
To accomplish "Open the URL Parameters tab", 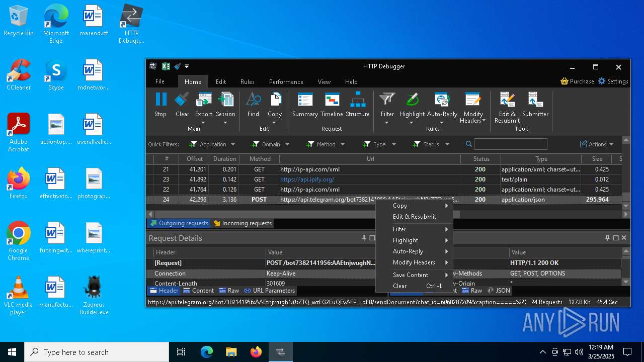I will pyautogui.click(x=269, y=291).
